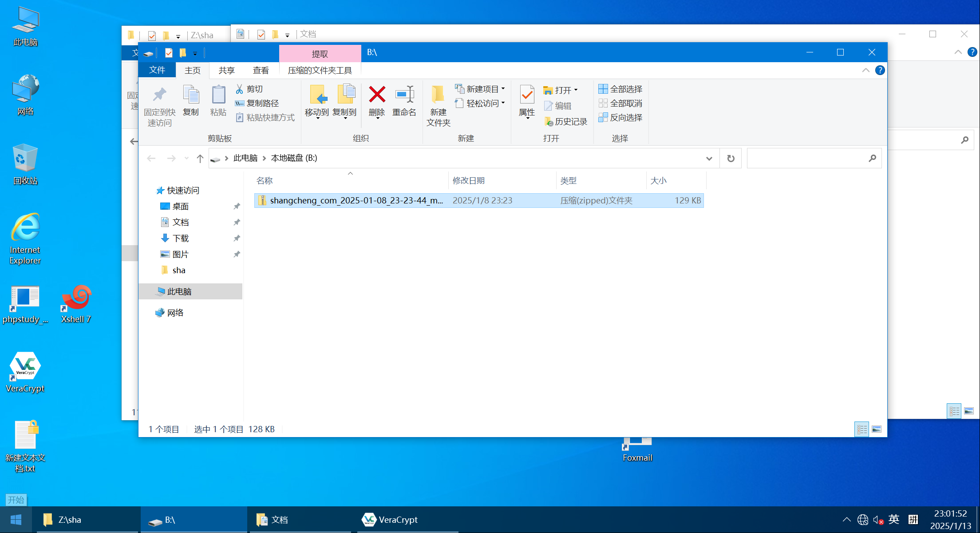Image resolution: width=980 pixels, height=533 pixels.
Task: Open the address bar history dropdown
Action: coord(709,158)
